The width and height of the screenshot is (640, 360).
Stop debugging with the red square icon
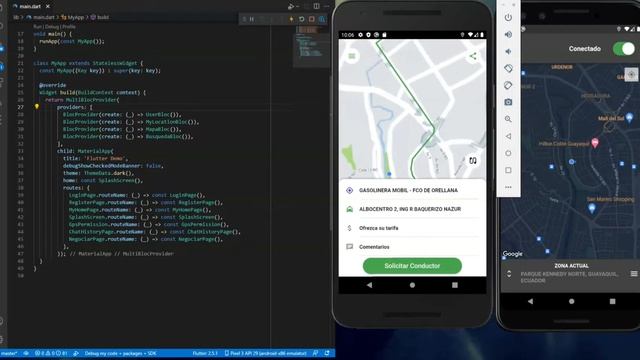[x=312, y=19]
